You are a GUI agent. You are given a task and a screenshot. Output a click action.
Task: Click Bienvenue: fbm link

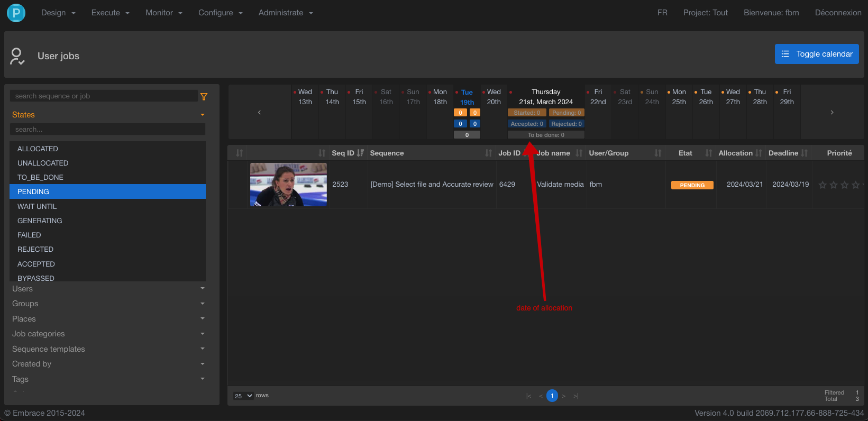771,13
